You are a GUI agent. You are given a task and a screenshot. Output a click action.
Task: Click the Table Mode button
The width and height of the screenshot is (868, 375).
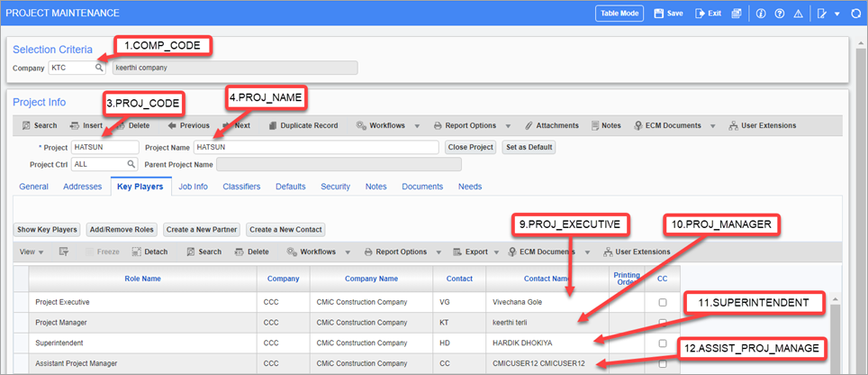[619, 14]
